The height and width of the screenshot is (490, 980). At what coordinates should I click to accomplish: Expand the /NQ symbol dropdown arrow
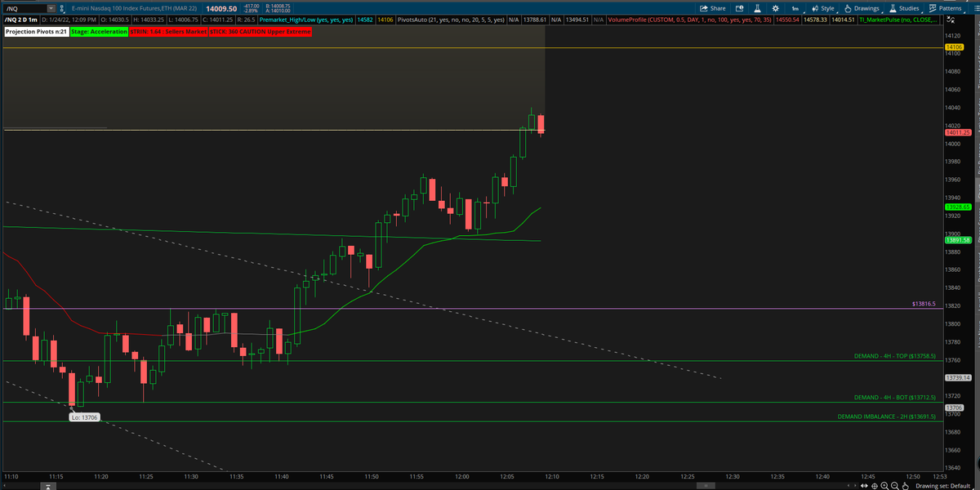coord(51,8)
